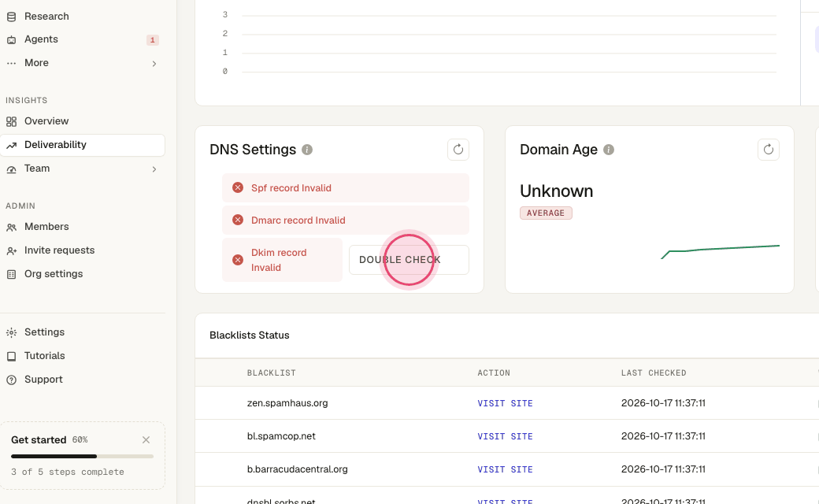Image resolution: width=819 pixels, height=504 pixels.
Task: Show Domain Age info tooltip icon
Action: click(x=609, y=150)
